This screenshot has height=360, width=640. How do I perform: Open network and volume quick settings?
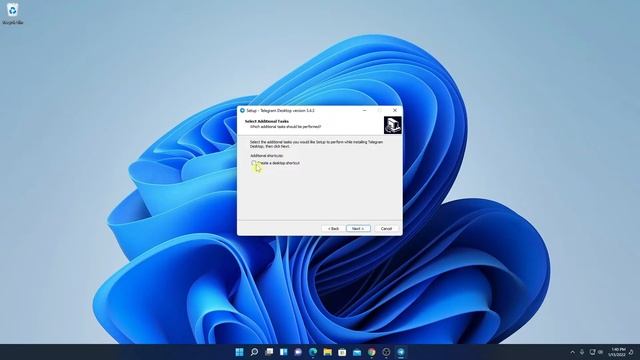tap(596, 352)
